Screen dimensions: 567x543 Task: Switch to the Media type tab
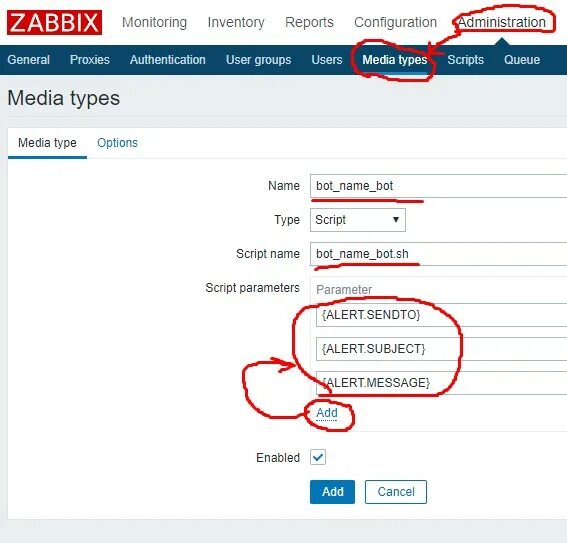(47, 143)
